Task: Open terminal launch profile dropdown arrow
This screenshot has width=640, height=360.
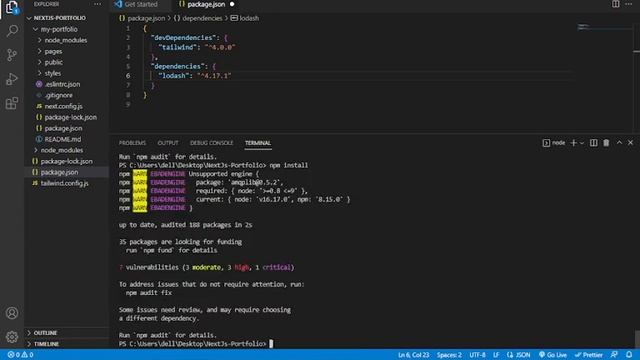Action: coord(582,143)
